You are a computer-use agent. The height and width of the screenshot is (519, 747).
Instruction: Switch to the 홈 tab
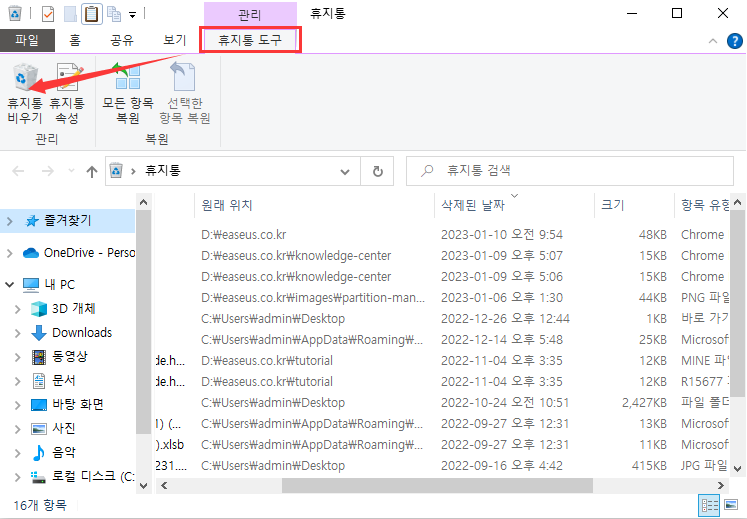click(x=75, y=40)
